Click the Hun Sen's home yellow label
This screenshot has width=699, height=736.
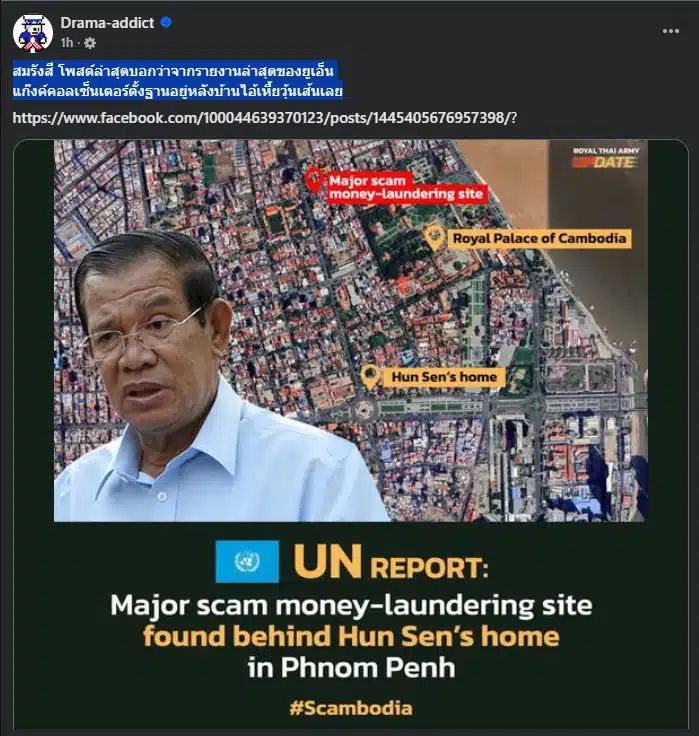pos(444,377)
